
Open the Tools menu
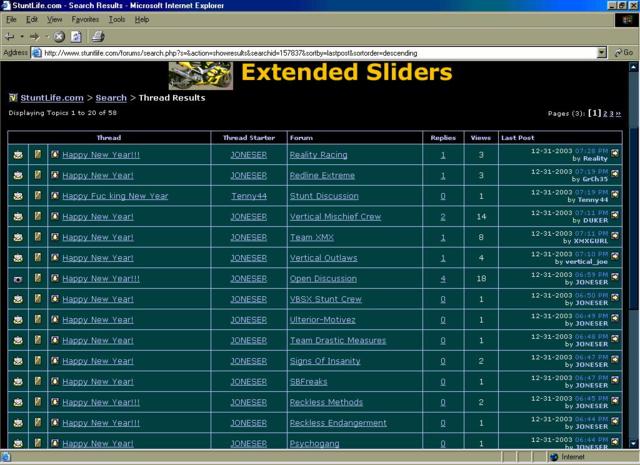(x=117, y=19)
